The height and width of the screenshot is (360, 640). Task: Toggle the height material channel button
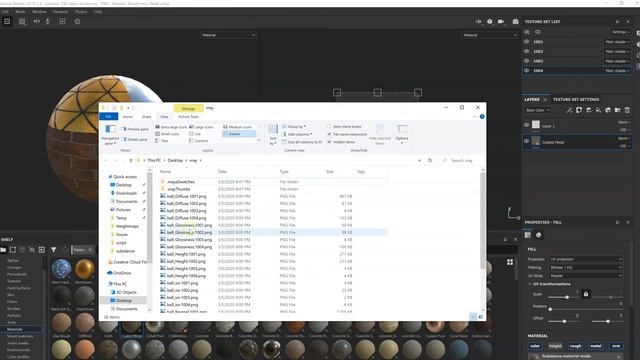pyautogui.click(x=555, y=346)
